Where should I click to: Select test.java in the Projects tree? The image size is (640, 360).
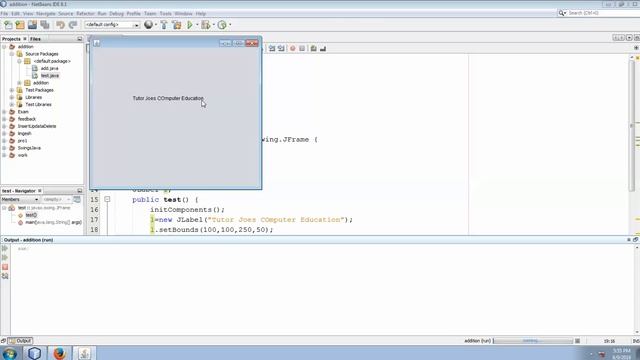pos(49,76)
